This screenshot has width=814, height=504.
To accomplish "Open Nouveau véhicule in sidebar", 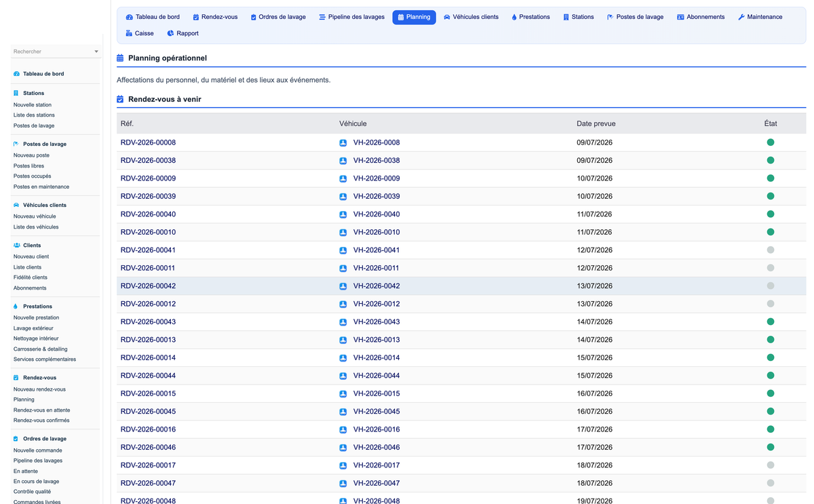I will point(35,216).
